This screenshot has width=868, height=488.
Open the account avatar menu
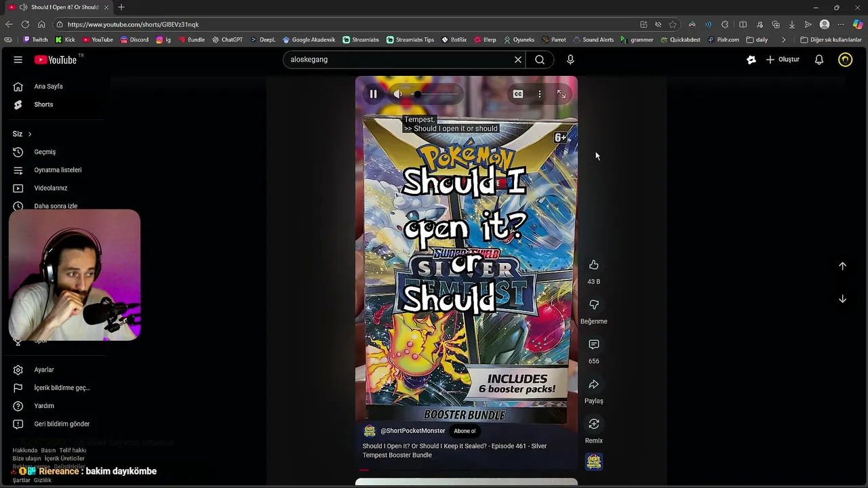point(845,60)
